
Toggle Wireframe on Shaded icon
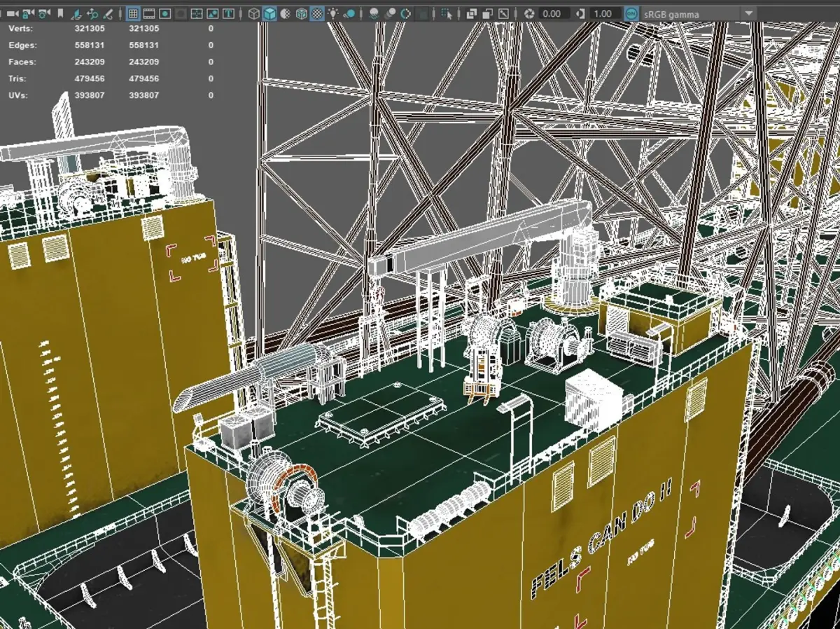point(301,13)
